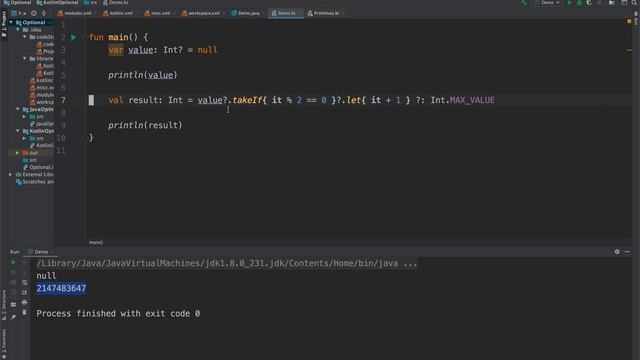
Task: Toggle the Favorites tool window stripe button
Action: point(4,344)
